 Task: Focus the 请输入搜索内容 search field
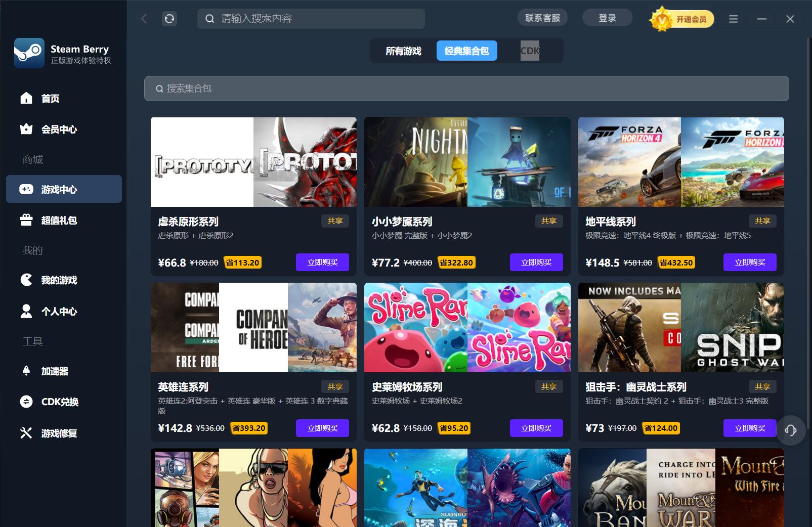click(x=311, y=19)
